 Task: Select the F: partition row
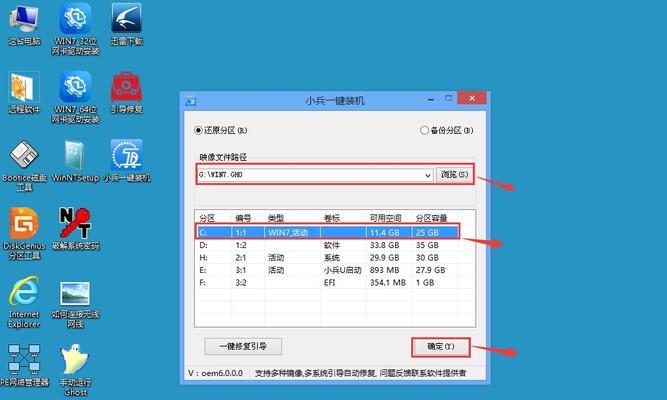(x=328, y=282)
